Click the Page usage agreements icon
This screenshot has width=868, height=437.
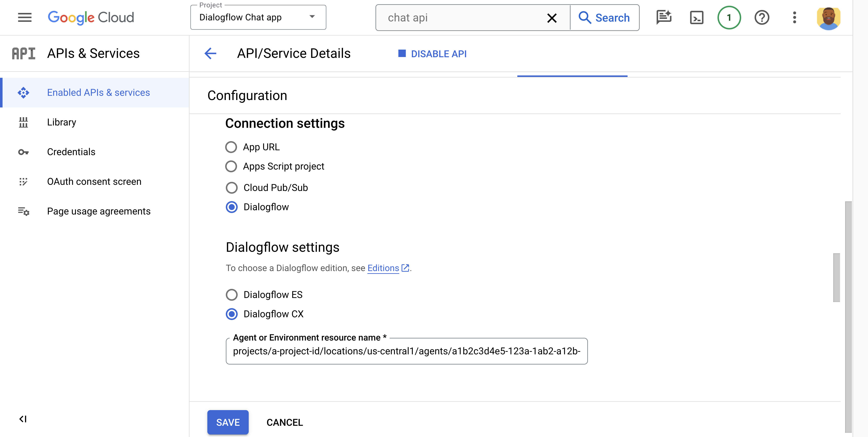pos(23,211)
